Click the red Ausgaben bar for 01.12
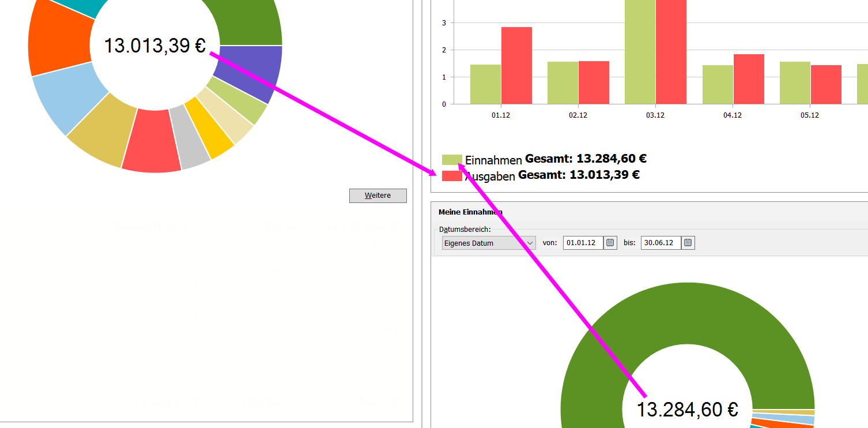Viewport: 868px width, 428px height. tap(516, 65)
